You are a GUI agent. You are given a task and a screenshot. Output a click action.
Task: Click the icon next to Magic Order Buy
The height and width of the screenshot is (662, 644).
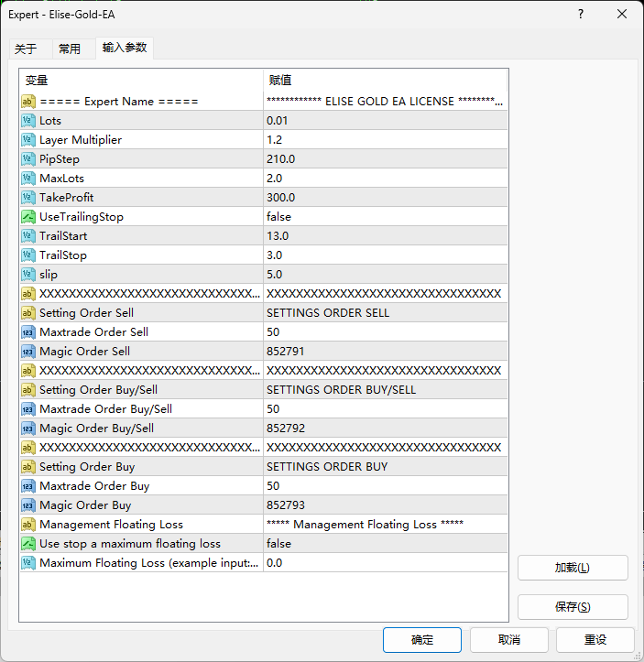tap(27, 505)
